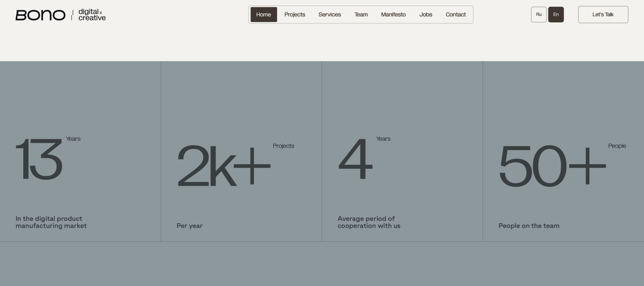This screenshot has width=644, height=286.
Task: Click the 'Years' label beside 4
Action: click(x=383, y=139)
